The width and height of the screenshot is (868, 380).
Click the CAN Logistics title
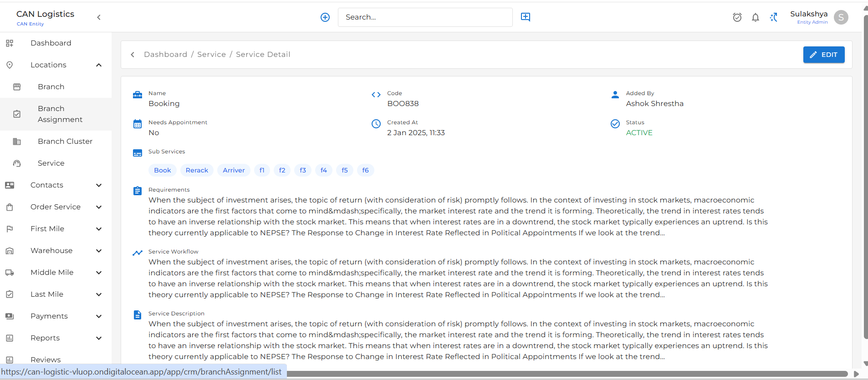pyautogui.click(x=46, y=14)
